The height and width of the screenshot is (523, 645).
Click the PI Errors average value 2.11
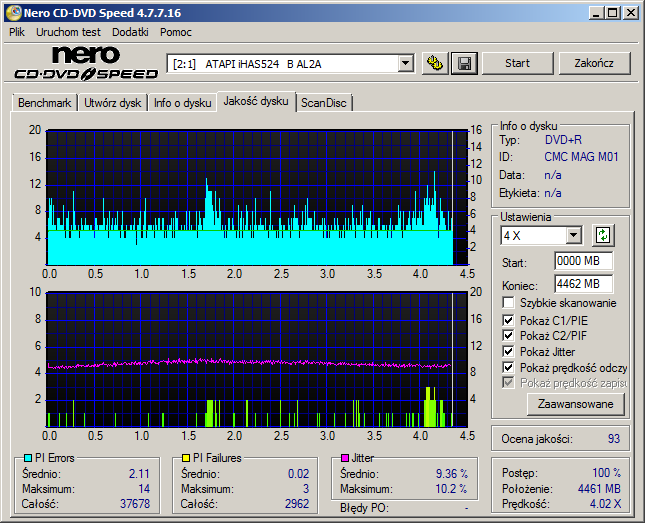click(x=139, y=474)
